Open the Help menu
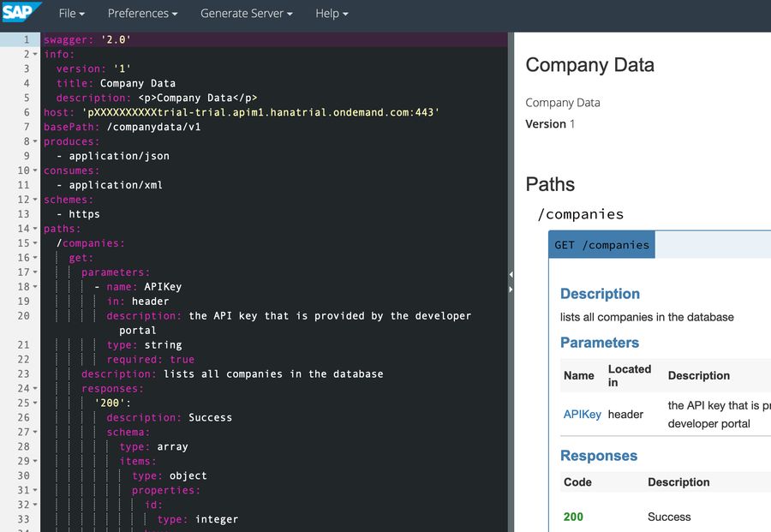The image size is (771, 532). coord(332,14)
